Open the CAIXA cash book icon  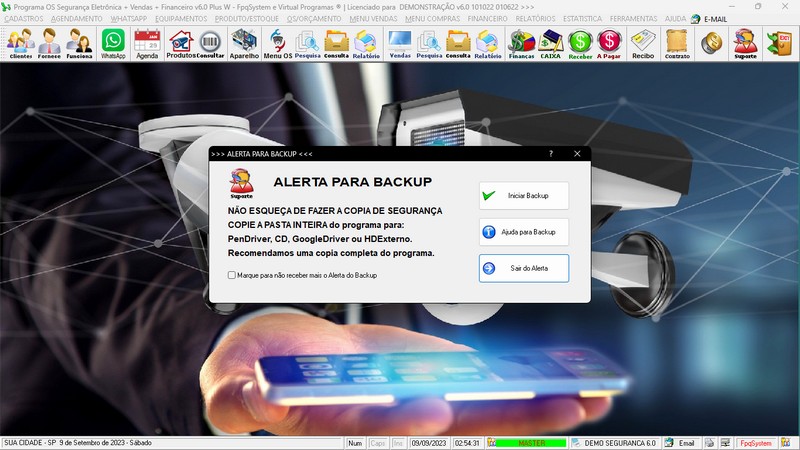click(551, 43)
